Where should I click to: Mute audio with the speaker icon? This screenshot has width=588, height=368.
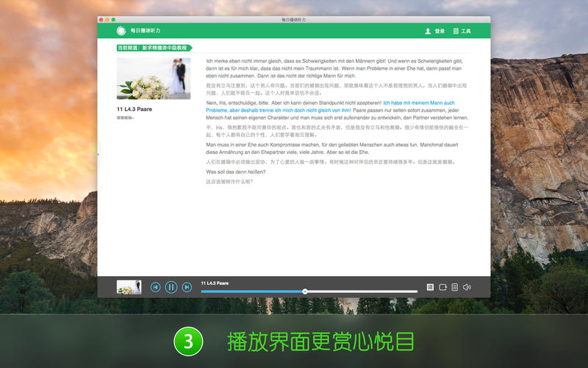coord(467,287)
